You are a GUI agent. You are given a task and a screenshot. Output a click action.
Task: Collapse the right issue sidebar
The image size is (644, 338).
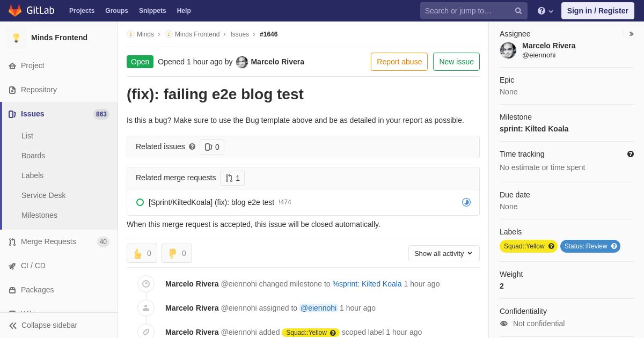pos(631,34)
